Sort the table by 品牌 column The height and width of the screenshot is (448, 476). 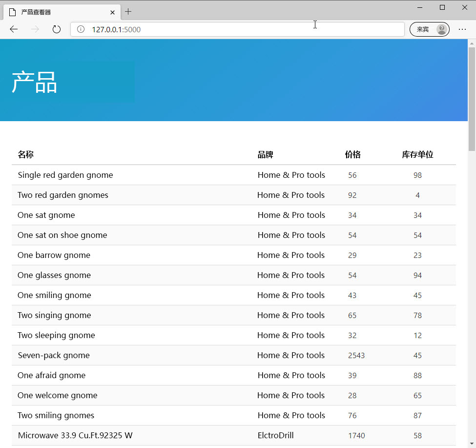(266, 154)
